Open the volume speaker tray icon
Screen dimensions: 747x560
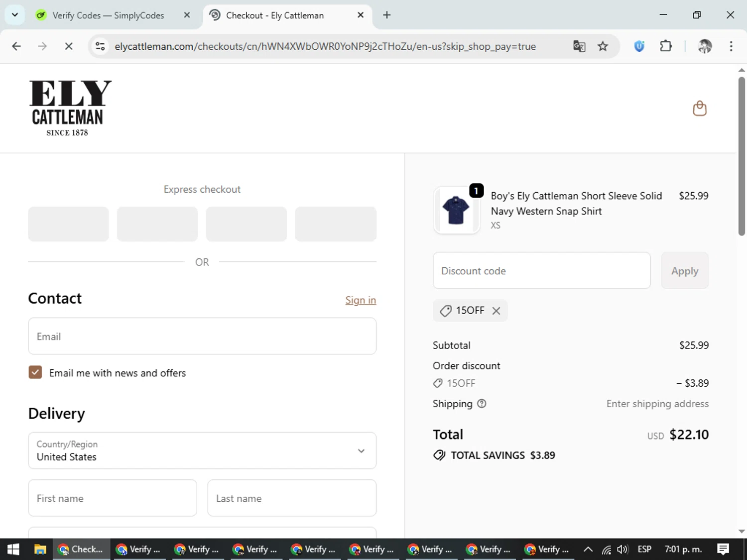pyautogui.click(x=622, y=550)
